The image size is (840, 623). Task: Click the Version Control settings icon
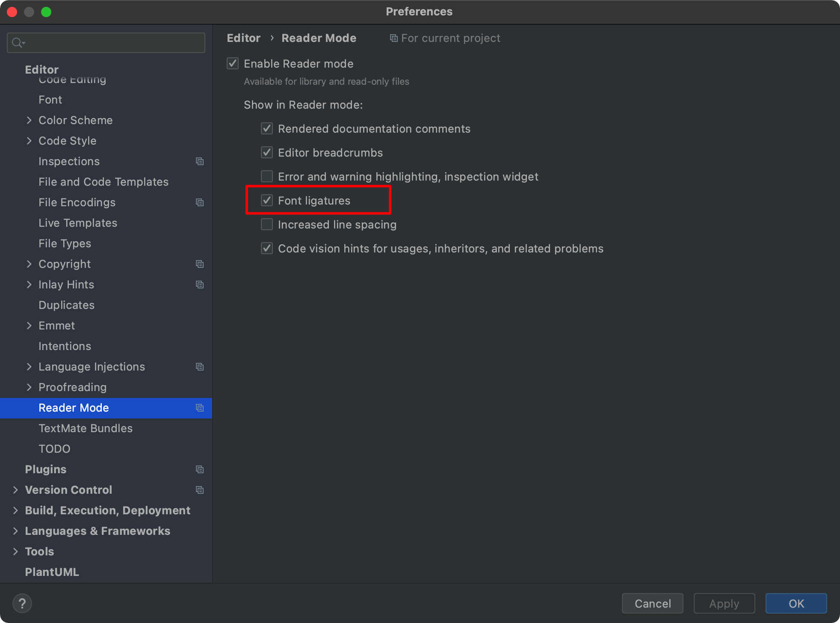click(200, 490)
